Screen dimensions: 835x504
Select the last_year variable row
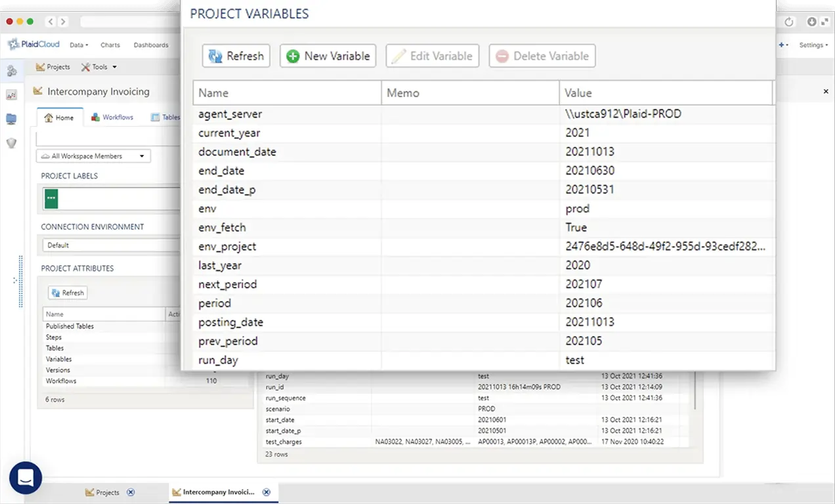click(x=484, y=266)
